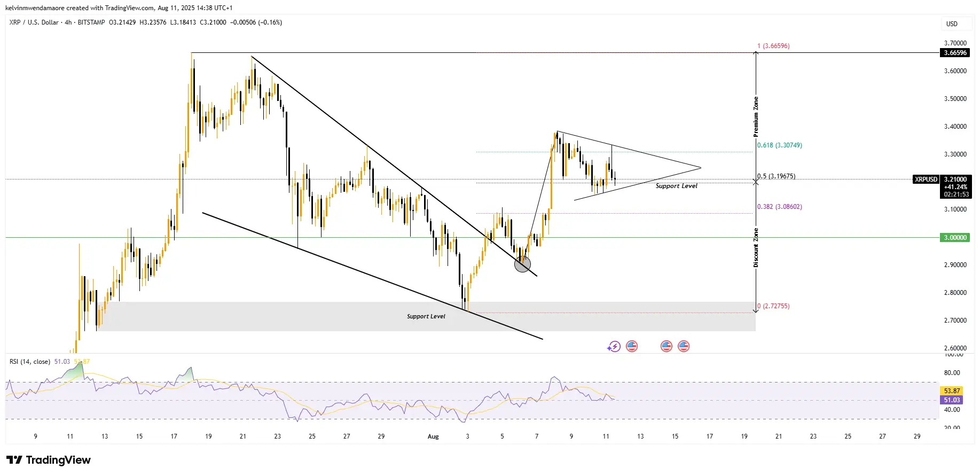
Task: Click the purple lightning bolt event icon
Action: click(614, 347)
